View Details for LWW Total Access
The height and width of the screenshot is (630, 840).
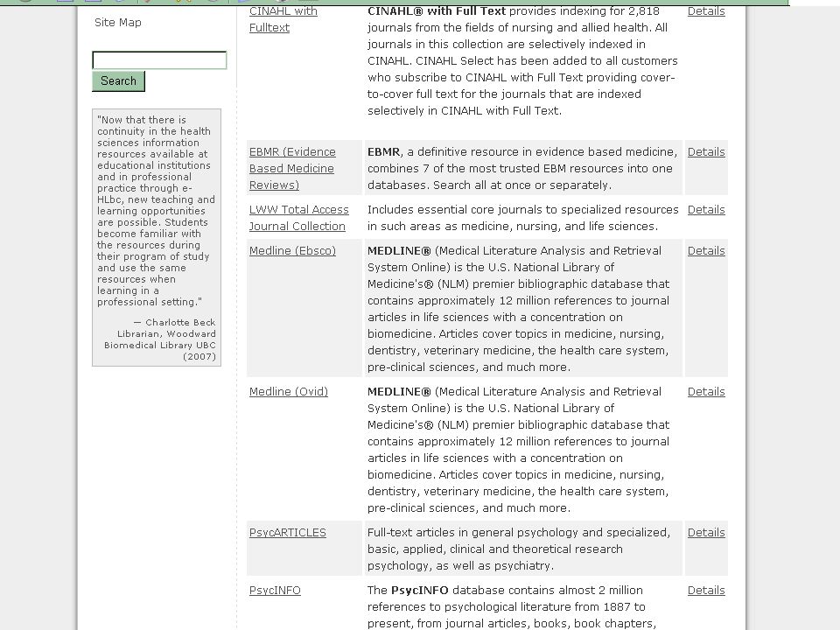706,210
